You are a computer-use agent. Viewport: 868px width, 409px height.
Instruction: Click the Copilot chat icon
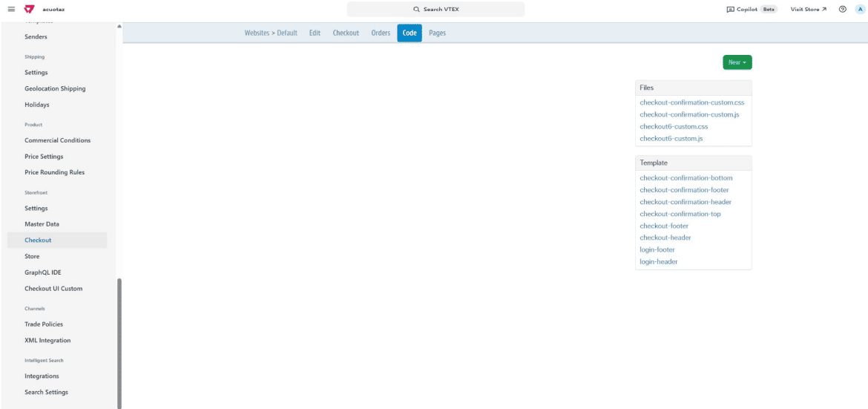(731, 9)
